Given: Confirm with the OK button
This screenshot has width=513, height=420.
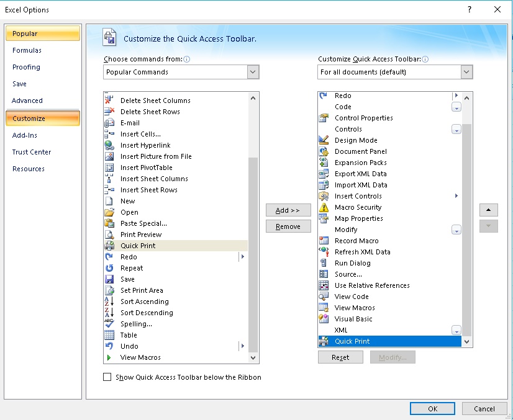Looking at the screenshot, I should (432, 409).
